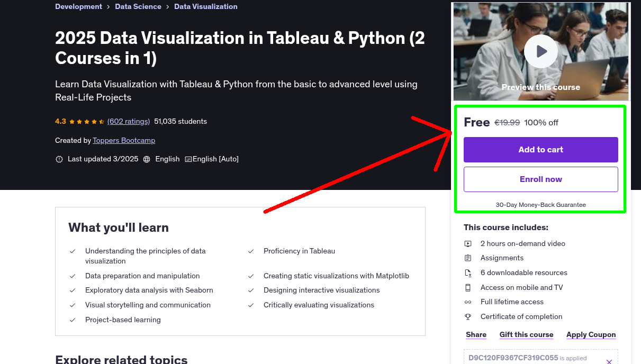
Task: Navigate via the Data Science breadcrumb
Action: [138, 6]
